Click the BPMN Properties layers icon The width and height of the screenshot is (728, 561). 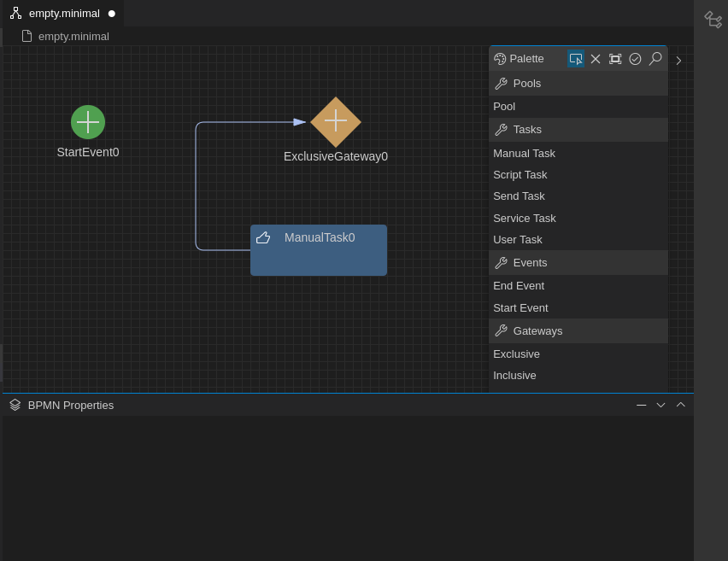click(15, 405)
